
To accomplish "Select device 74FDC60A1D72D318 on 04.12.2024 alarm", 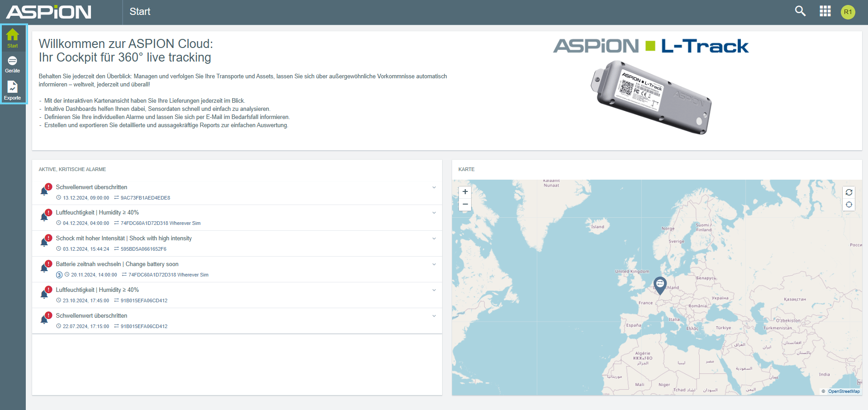I will [x=161, y=223].
